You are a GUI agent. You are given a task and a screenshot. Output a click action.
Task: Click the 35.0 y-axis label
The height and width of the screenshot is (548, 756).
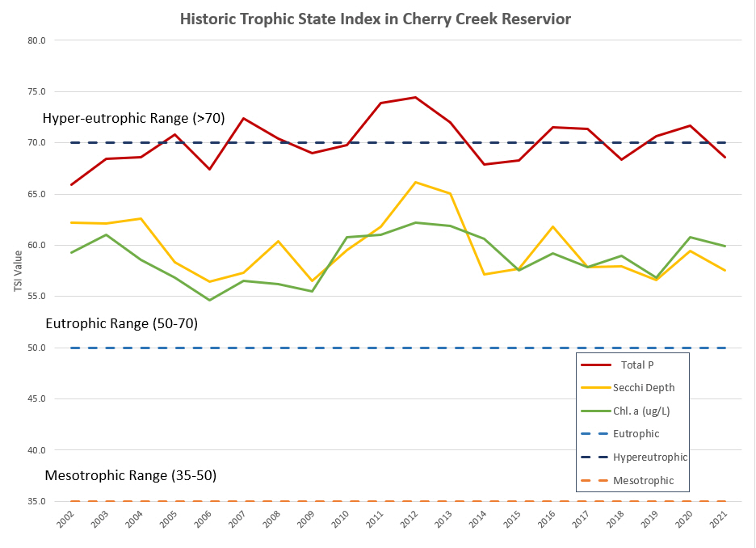[x=36, y=501]
